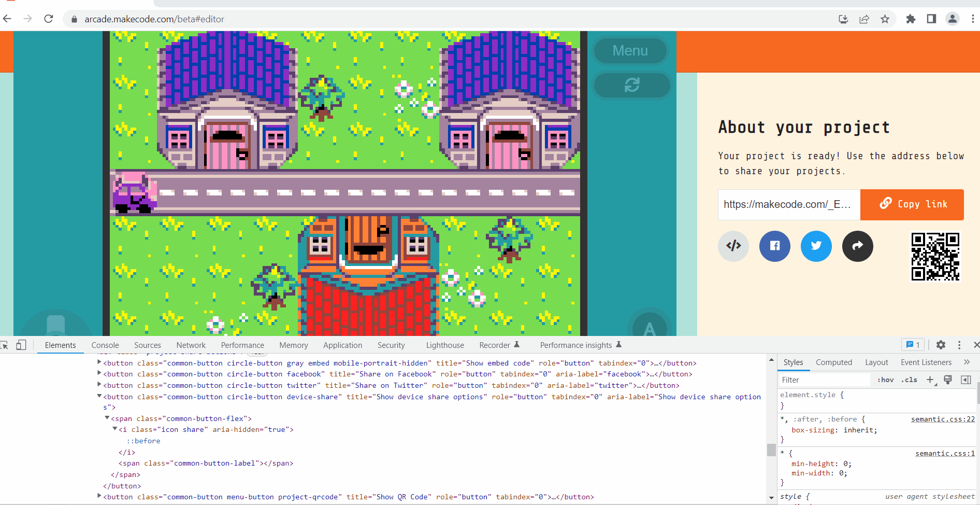Expand the facebook button node
This screenshot has width=980, height=505.
click(99, 373)
